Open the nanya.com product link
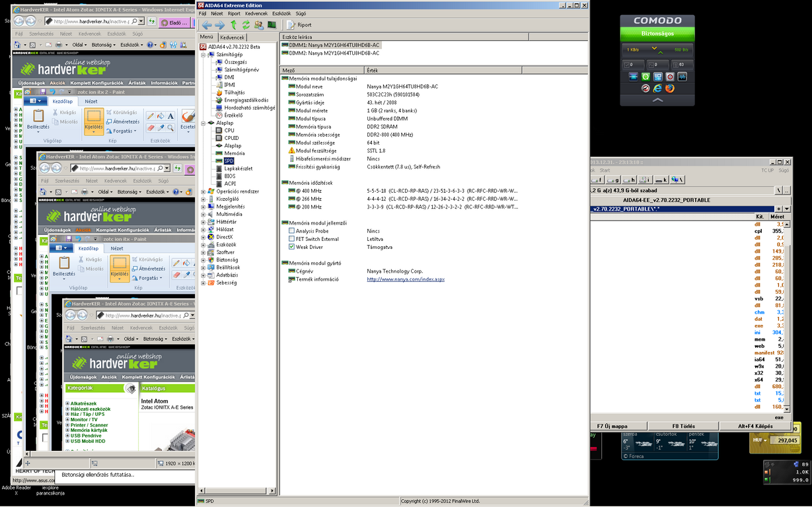Screen dimensions: 812x507 coord(406,279)
